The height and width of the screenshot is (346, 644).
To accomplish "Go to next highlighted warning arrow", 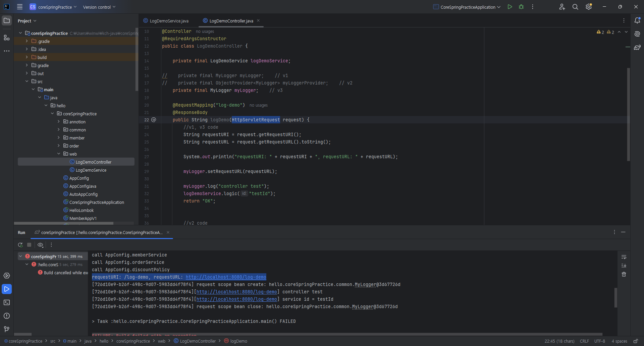I will click(x=626, y=32).
